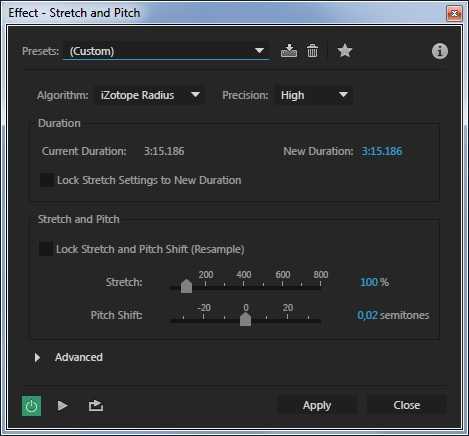Click the Close button

tap(406, 405)
